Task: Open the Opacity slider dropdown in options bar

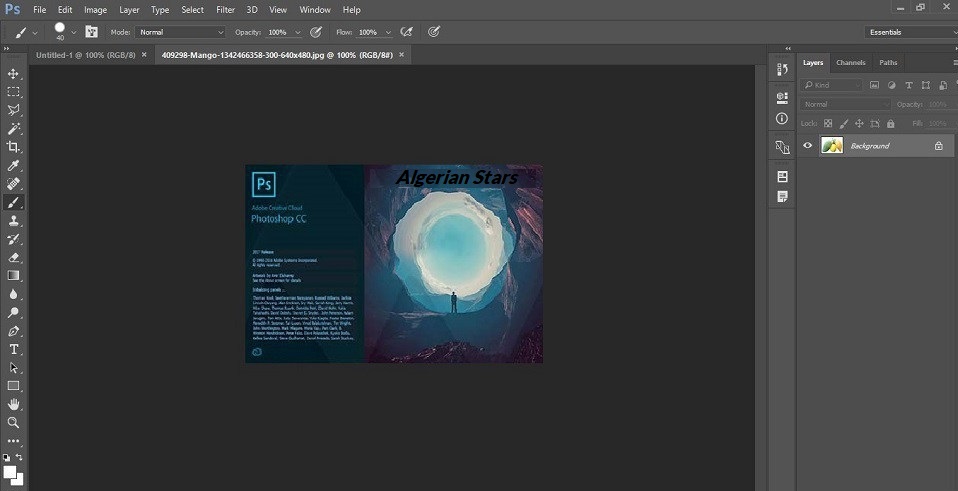Action: [x=298, y=32]
